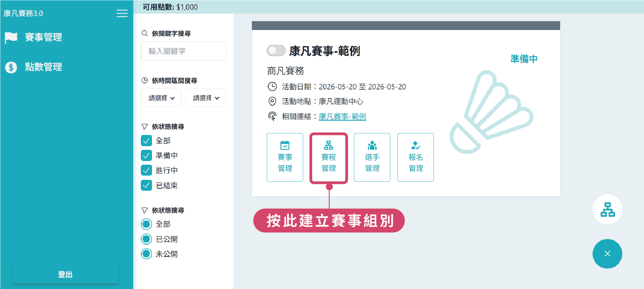The height and width of the screenshot is (289, 644).
Task: Open the 選手管理 players card
Action: point(372,157)
